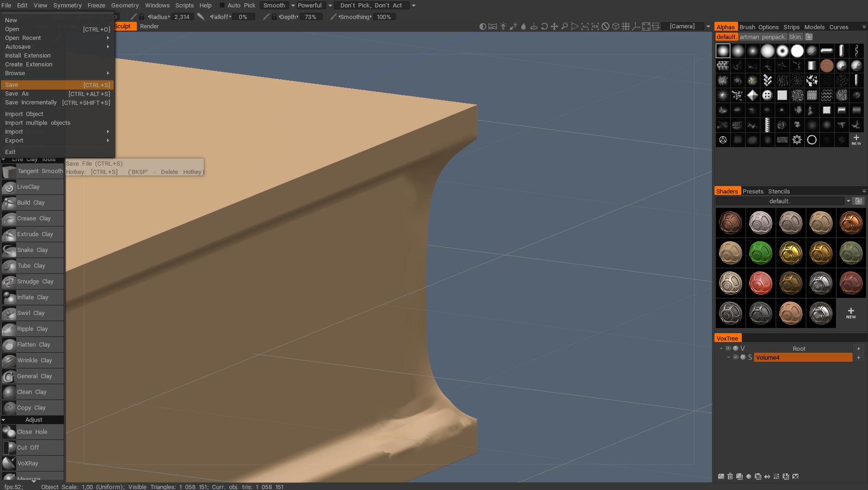Collapse the Volume4 tree node
This screenshot has height=490, width=868.
coord(729,357)
